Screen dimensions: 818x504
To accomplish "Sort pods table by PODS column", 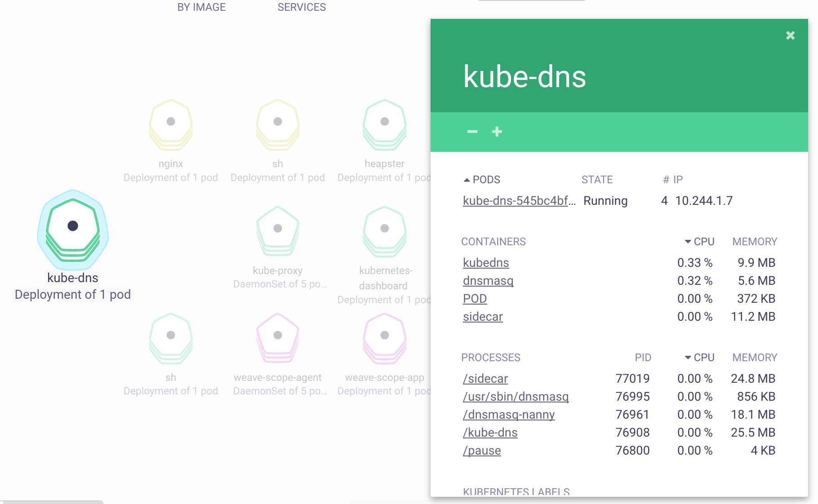I will point(486,180).
